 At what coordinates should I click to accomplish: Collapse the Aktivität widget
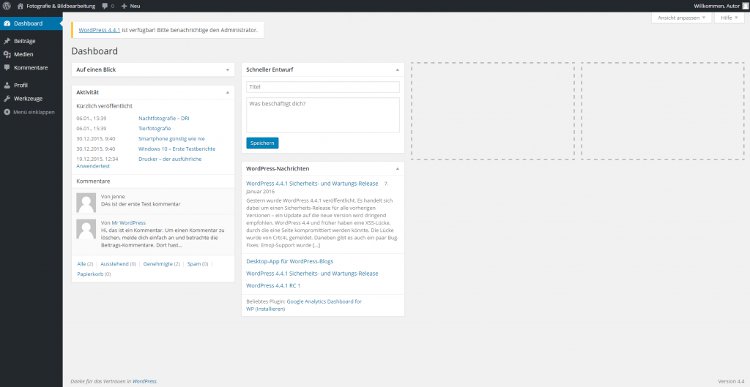click(x=228, y=92)
